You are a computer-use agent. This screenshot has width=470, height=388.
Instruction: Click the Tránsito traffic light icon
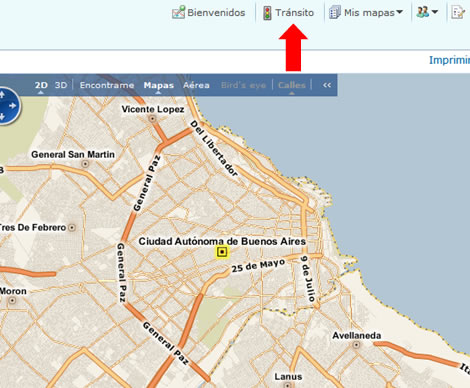pyautogui.click(x=267, y=13)
